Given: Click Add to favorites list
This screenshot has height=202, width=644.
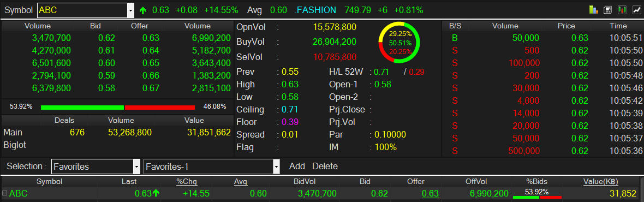Looking at the screenshot, I should click(x=297, y=167).
